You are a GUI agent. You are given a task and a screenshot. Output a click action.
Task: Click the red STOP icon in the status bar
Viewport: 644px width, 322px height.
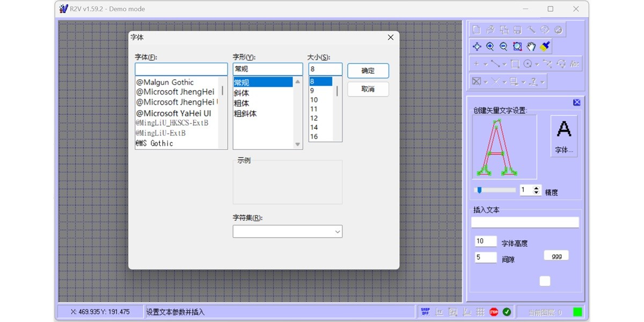click(x=494, y=311)
